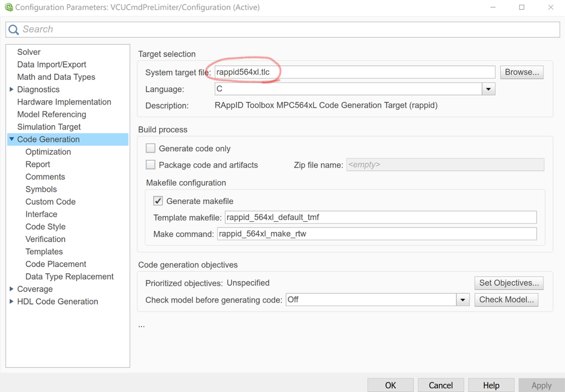Viewport: 565px width, 392px height.
Task: Enable Generate code only checkbox
Action: click(150, 148)
